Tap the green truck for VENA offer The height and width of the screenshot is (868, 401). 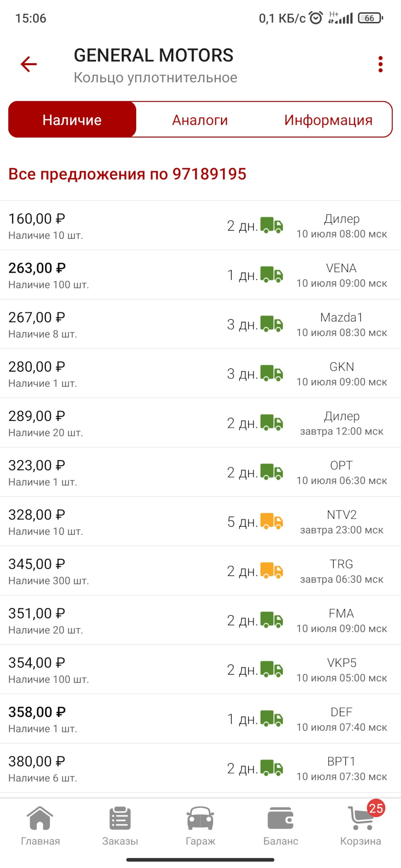click(272, 274)
